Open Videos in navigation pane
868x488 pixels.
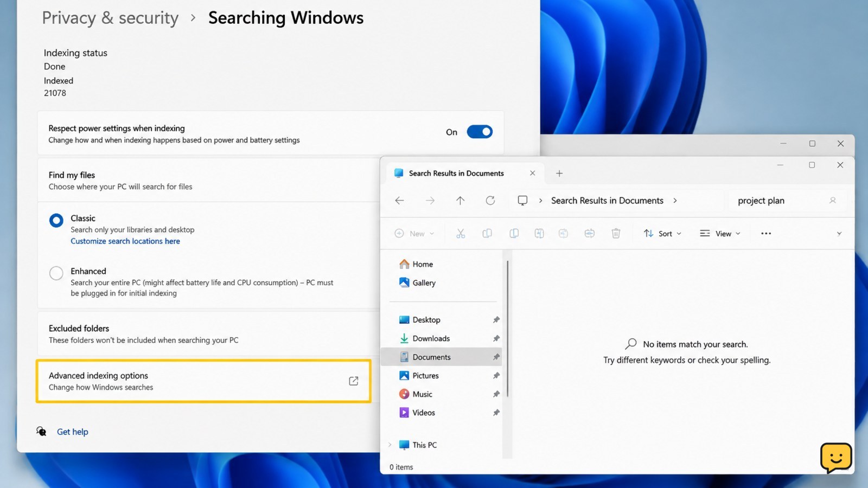pos(424,413)
